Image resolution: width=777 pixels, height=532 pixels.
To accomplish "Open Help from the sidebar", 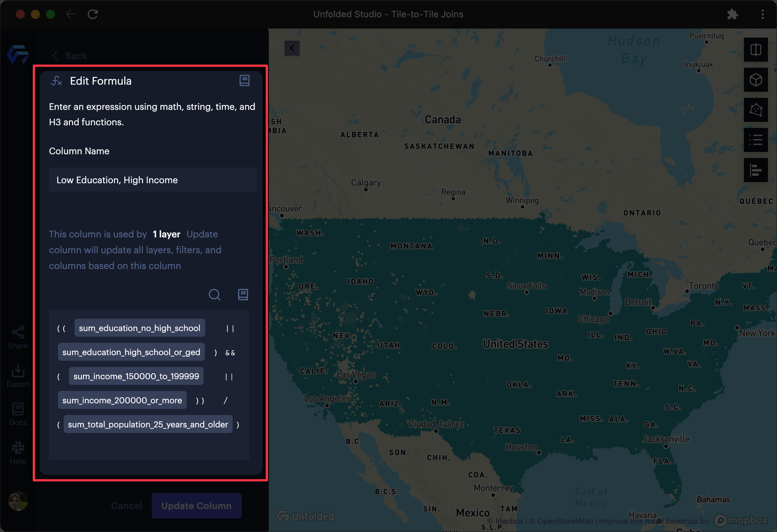I will pyautogui.click(x=18, y=453).
